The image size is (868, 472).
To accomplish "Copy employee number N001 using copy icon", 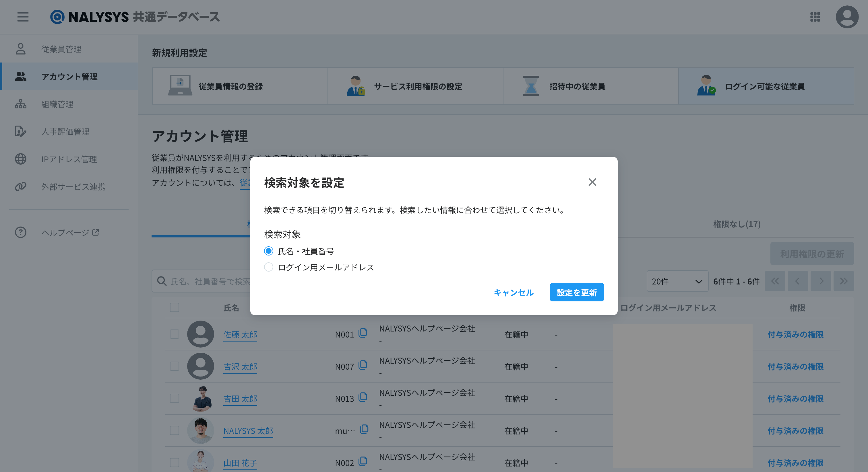I will tap(363, 333).
